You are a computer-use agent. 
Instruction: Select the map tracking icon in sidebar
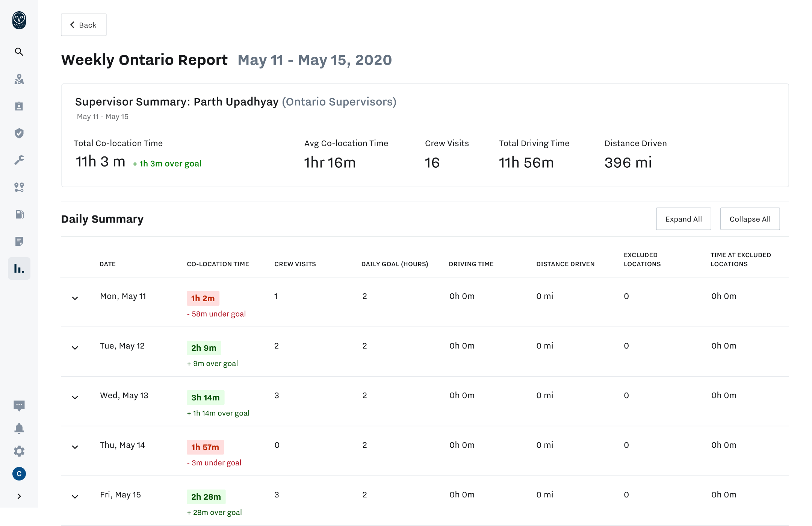coord(19,79)
